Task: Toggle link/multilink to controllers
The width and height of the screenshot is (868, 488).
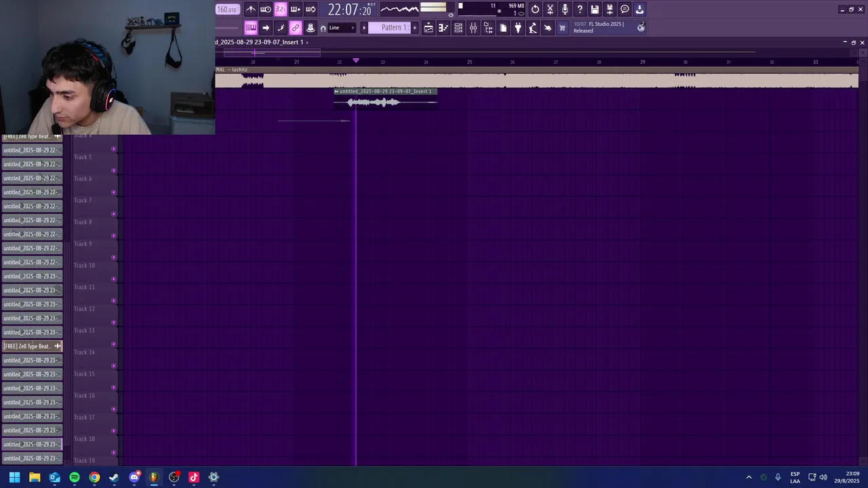Action: tap(296, 28)
